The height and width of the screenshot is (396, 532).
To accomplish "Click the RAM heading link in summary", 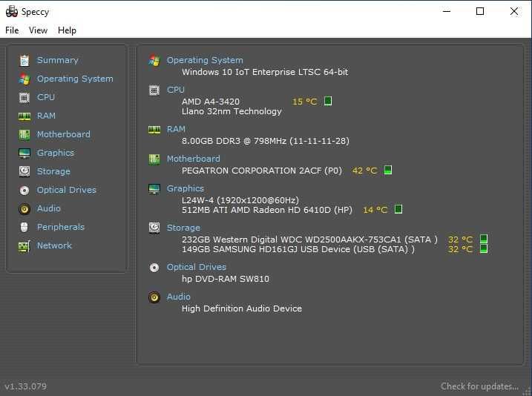I will point(176,129).
